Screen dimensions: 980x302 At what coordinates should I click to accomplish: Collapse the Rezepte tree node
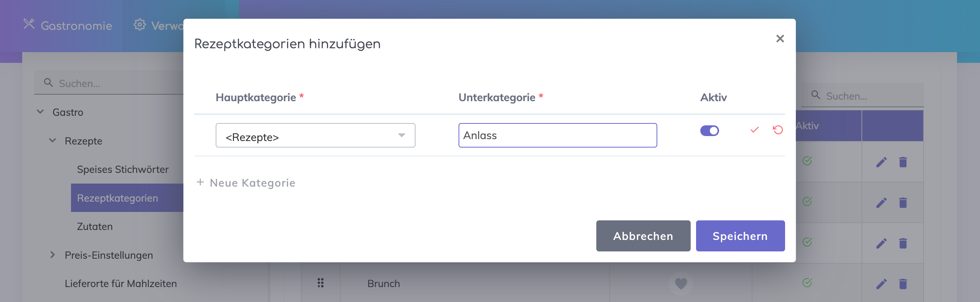pyautogui.click(x=53, y=141)
